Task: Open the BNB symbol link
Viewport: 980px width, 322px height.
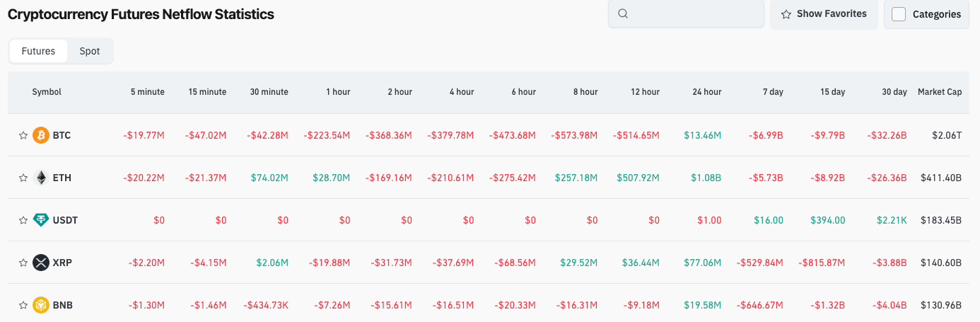Action: 63,305
